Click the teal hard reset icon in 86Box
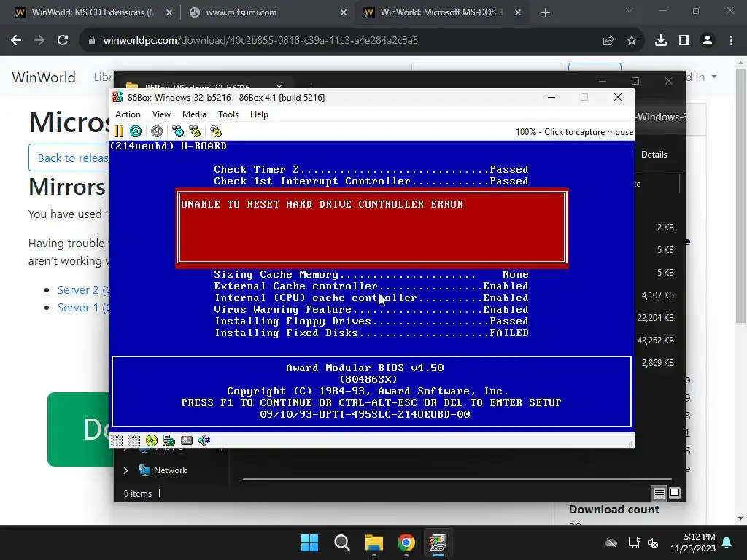 tap(136, 131)
